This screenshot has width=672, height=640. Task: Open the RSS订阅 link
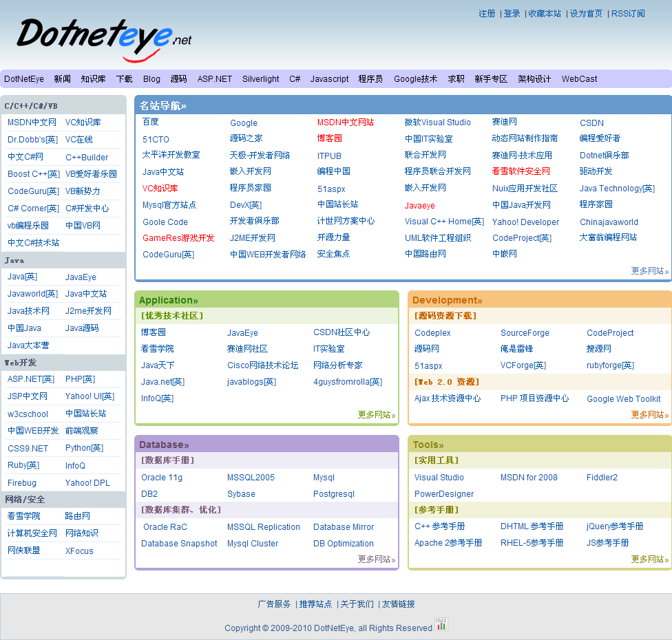628,14
